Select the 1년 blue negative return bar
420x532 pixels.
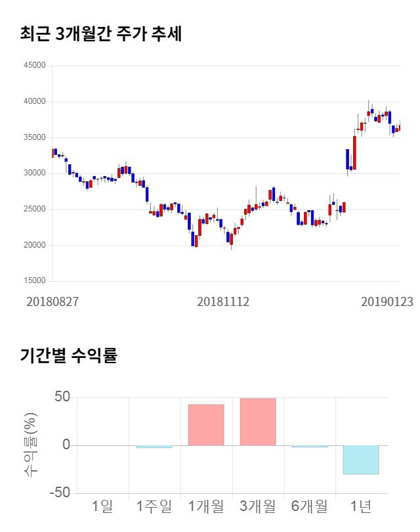tap(361, 459)
